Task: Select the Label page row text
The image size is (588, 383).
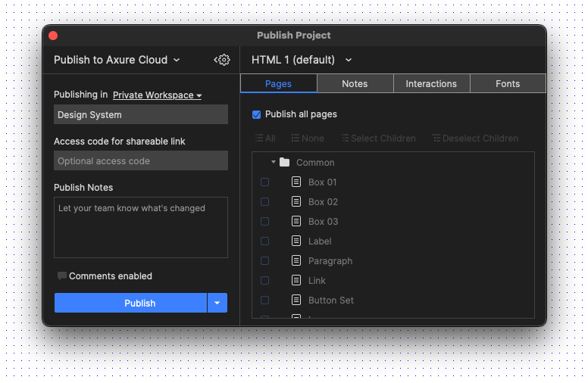Action: click(x=320, y=241)
